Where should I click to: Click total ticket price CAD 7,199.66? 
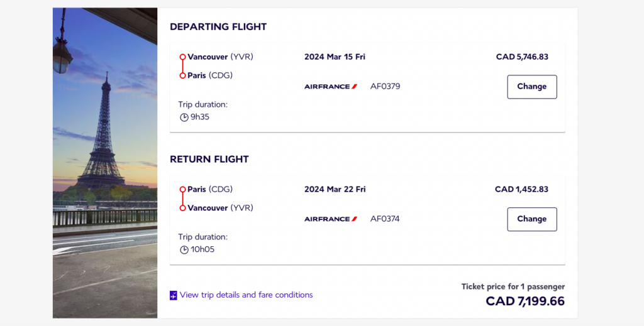tap(525, 302)
